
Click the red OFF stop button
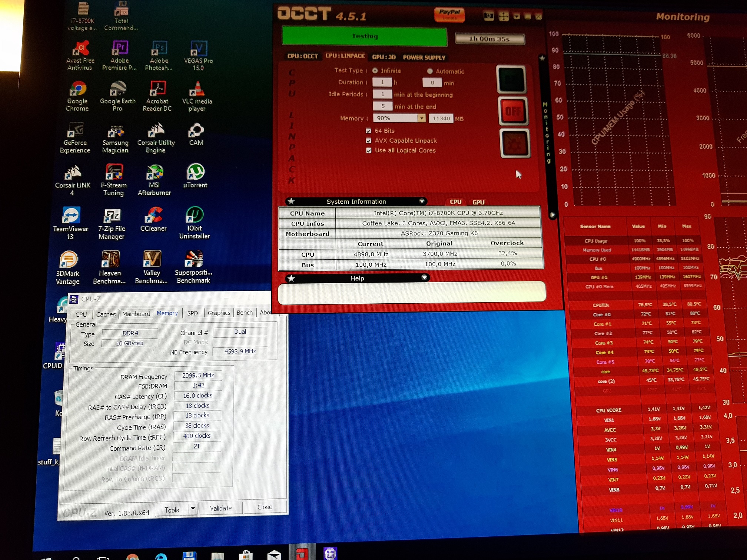click(513, 111)
